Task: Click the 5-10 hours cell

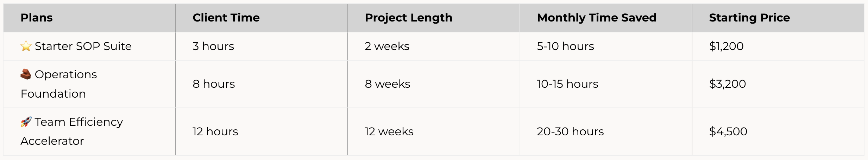Action: pos(565,46)
